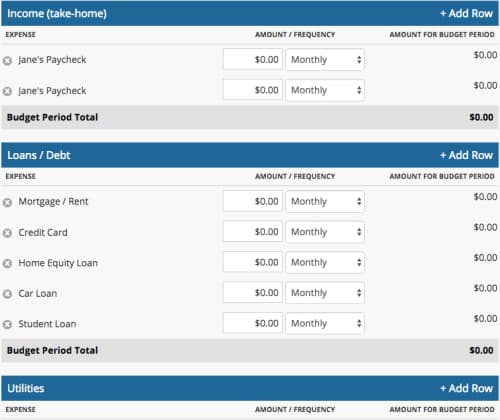This screenshot has height=420, width=500.
Task: Change Car Loan frequency from Monthly
Action: point(325,293)
